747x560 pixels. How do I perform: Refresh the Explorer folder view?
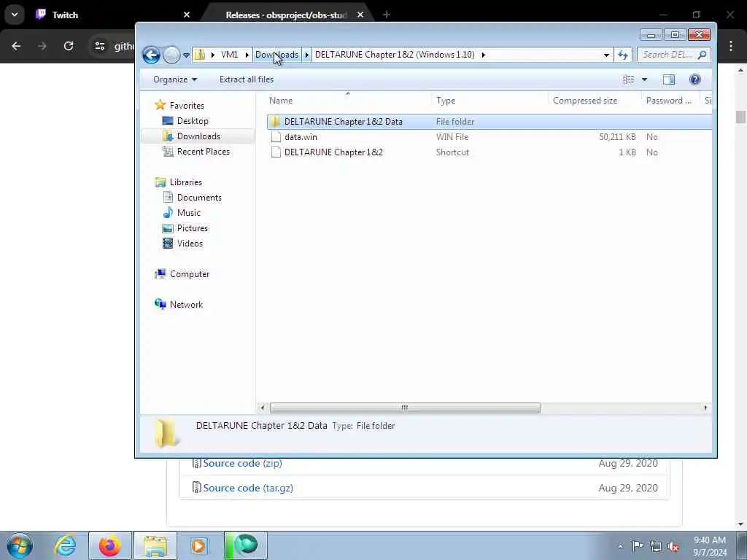tap(623, 55)
